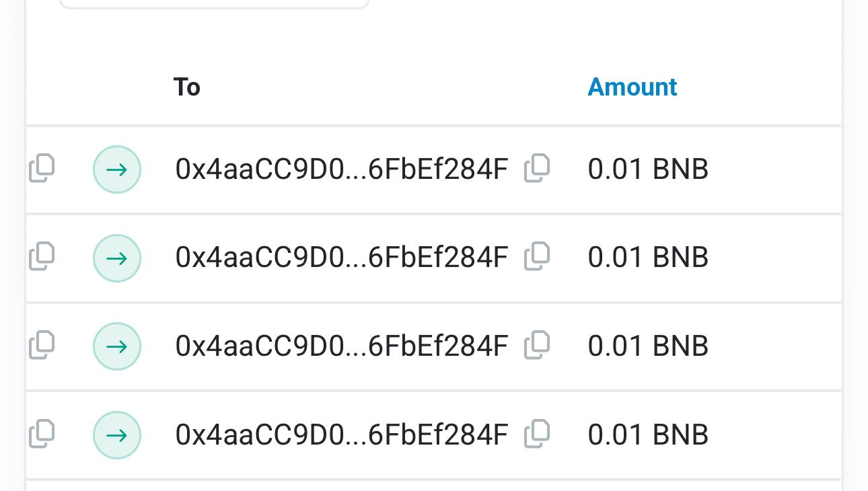
Task: Focus the input box above the table
Action: 214,3
